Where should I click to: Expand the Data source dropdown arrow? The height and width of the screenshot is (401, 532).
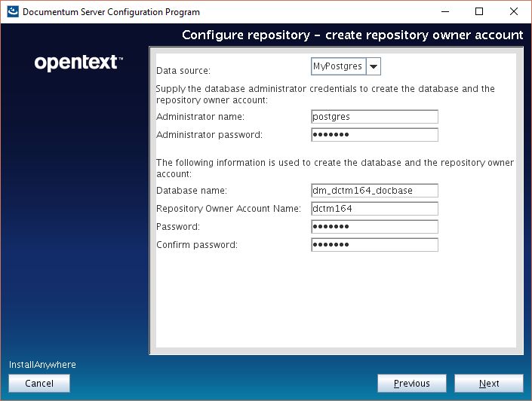pos(373,66)
